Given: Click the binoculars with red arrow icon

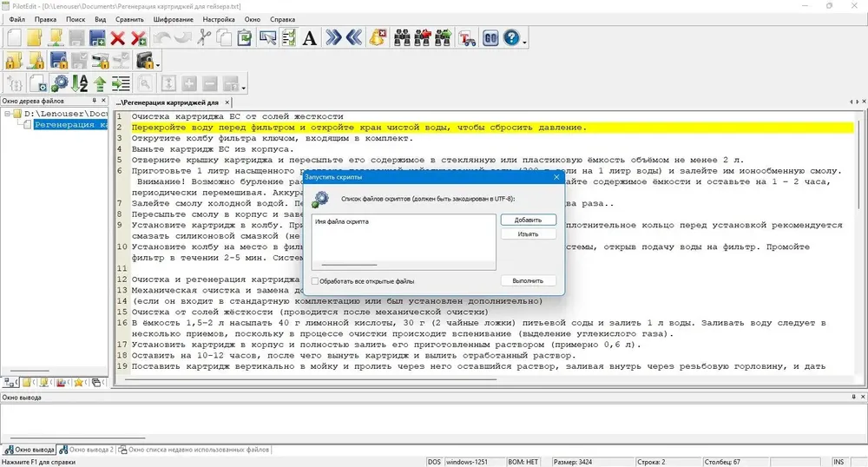Looking at the screenshot, I should [423, 37].
